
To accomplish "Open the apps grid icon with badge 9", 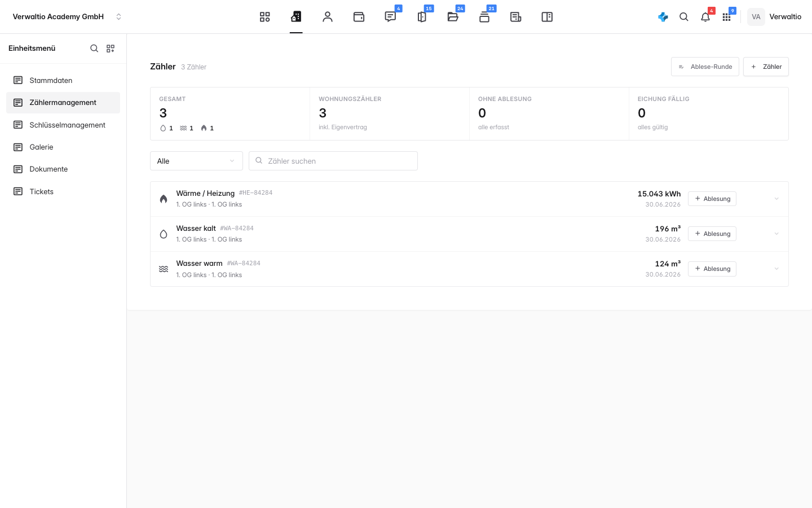I will coord(726,17).
